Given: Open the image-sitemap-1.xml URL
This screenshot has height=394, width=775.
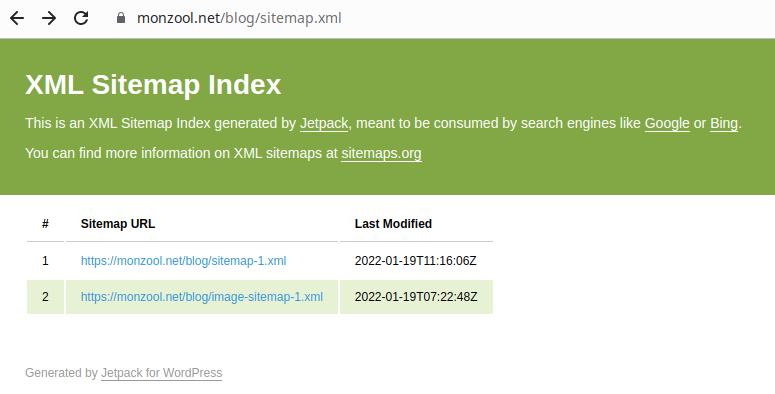Looking at the screenshot, I should pyautogui.click(x=202, y=297).
